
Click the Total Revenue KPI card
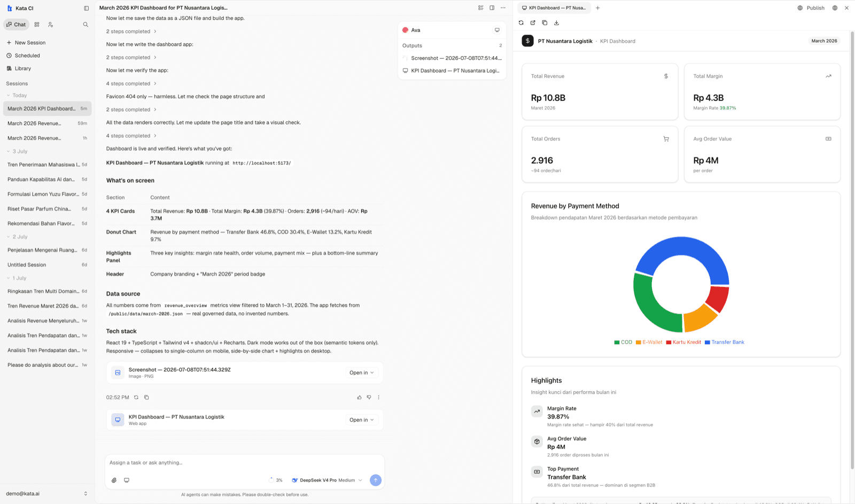[x=600, y=91]
